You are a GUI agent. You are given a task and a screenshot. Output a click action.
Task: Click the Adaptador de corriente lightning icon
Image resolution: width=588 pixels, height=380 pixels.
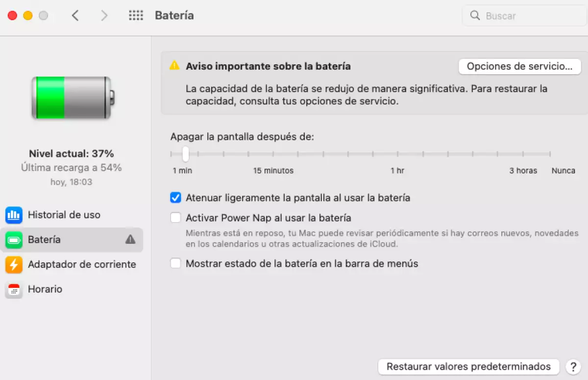pyautogui.click(x=14, y=265)
